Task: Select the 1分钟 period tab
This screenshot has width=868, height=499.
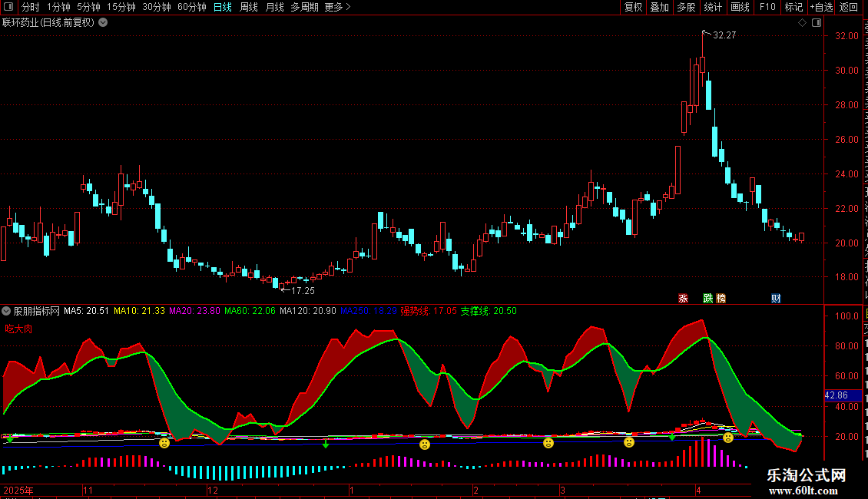Action: tap(58, 7)
